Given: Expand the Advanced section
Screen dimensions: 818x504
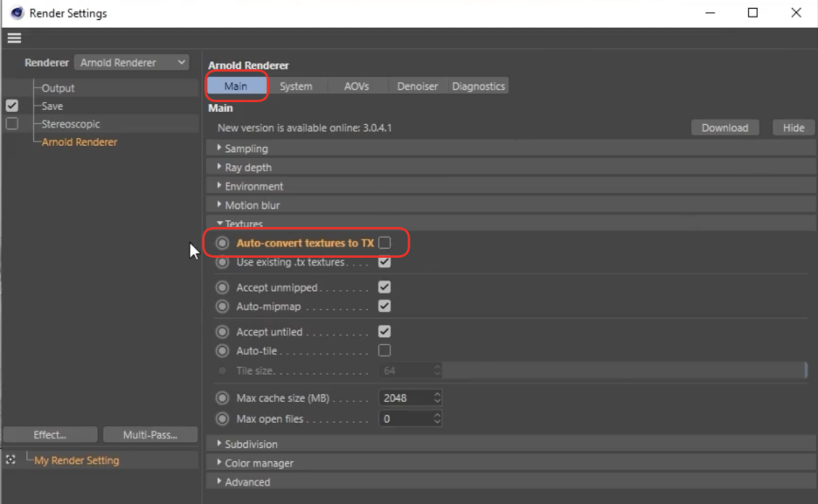Looking at the screenshot, I should coord(511,481).
